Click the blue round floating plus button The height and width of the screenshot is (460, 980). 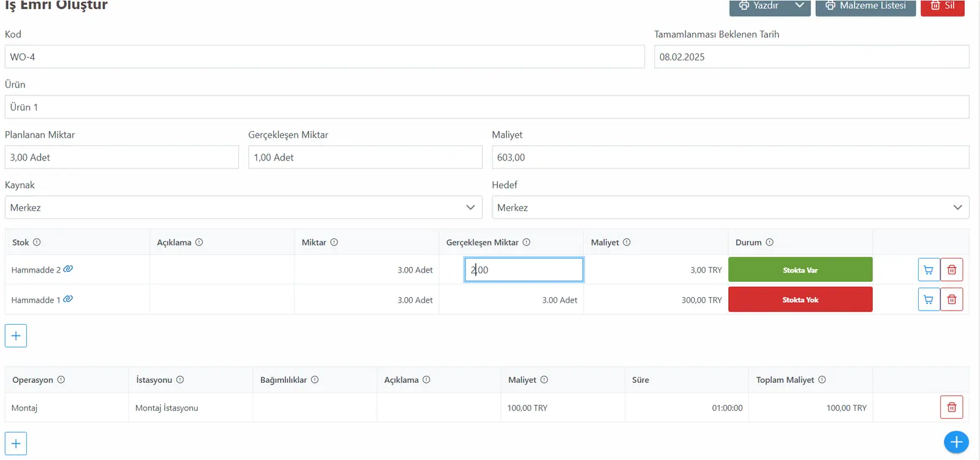956,442
